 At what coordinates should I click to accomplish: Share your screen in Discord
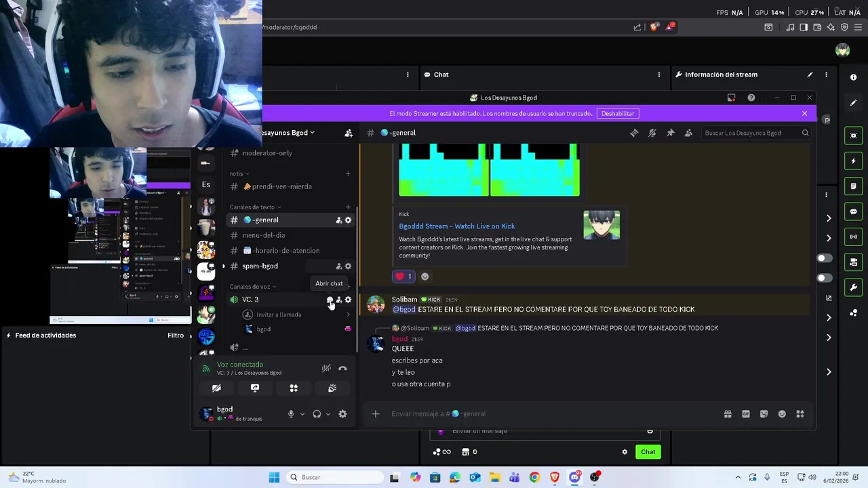(x=255, y=388)
